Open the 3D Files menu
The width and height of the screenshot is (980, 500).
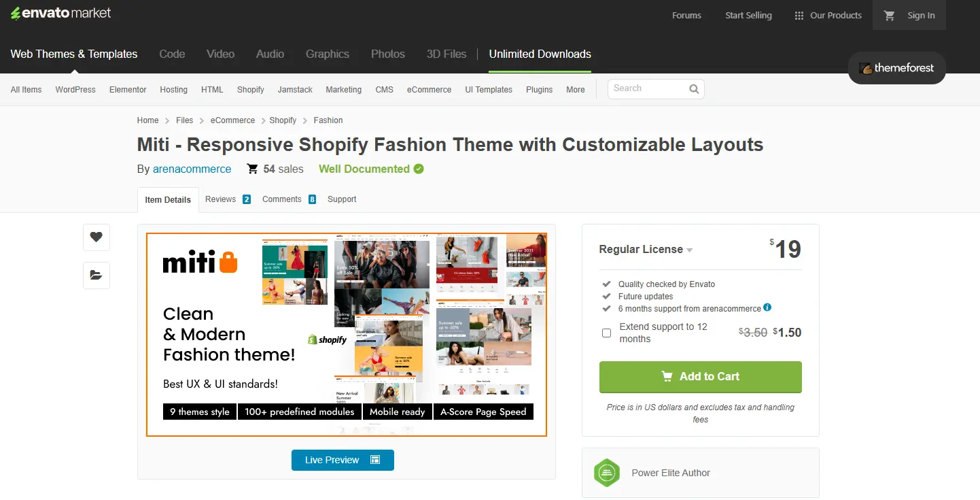click(447, 54)
